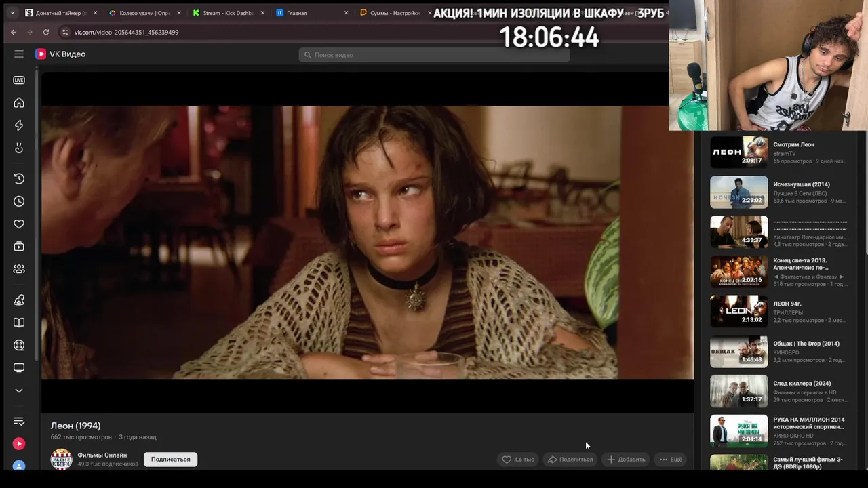Open the 4:39:37 duration video thumbnail
Viewport: 868px width, 488px height.
click(x=739, y=232)
